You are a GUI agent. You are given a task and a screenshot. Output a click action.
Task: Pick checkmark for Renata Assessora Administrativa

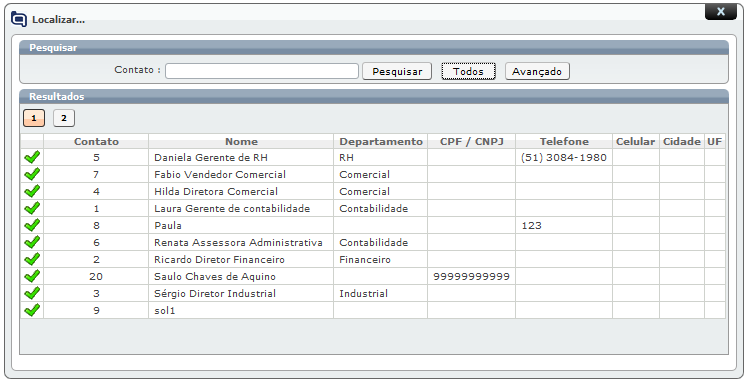pos(32,242)
